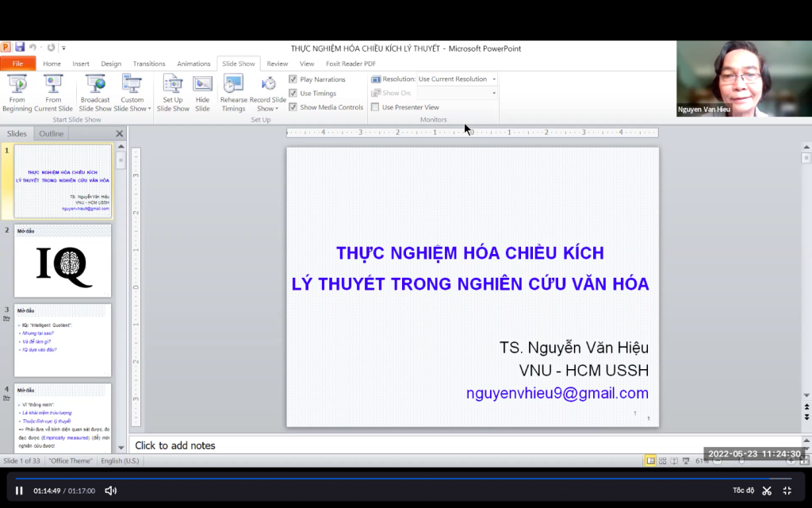Image resolution: width=812 pixels, height=508 pixels.
Task: Seek on the video progress bar
Action: 404,479
